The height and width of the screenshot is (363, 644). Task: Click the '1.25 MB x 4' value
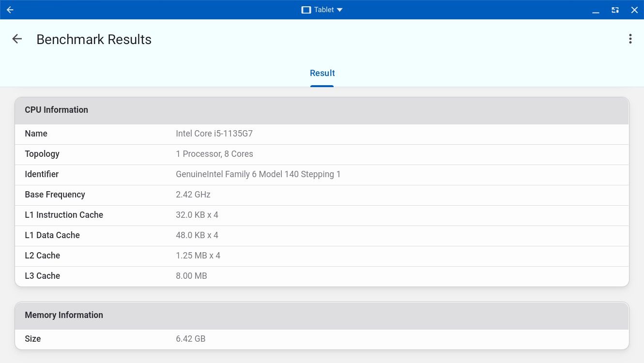click(x=198, y=256)
